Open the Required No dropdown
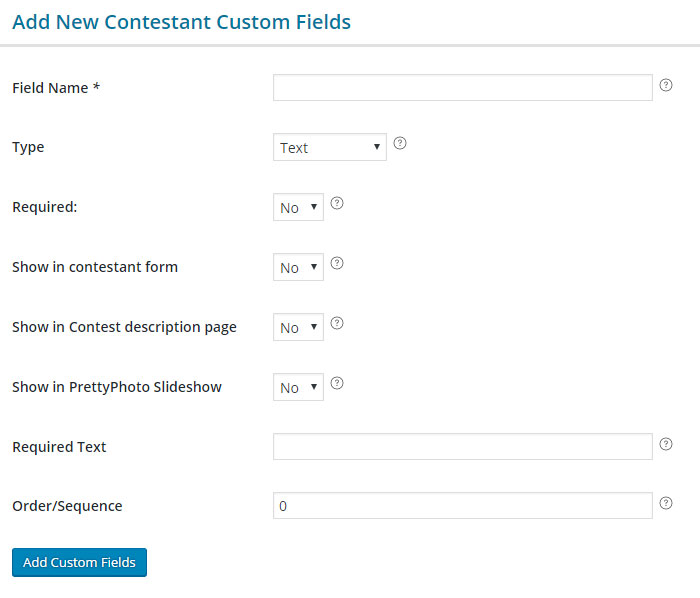The image size is (700, 598). tap(298, 207)
